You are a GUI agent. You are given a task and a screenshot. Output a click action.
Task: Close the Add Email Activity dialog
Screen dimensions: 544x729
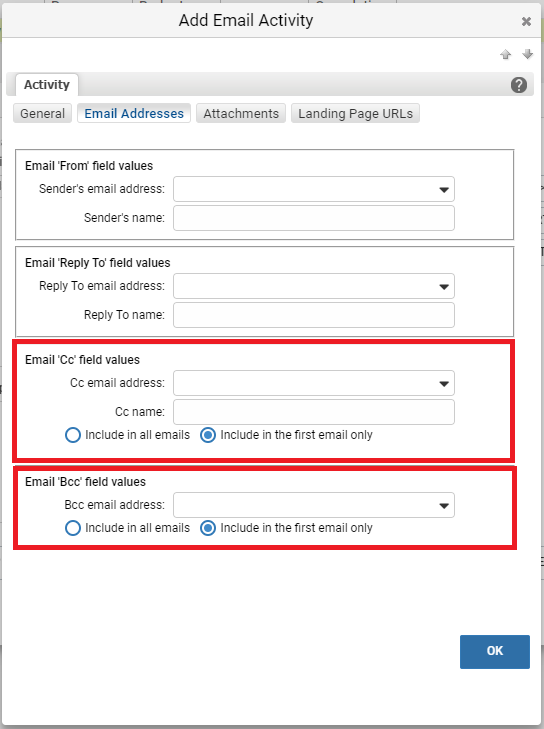pyautogui.click(x=526, y=21)
